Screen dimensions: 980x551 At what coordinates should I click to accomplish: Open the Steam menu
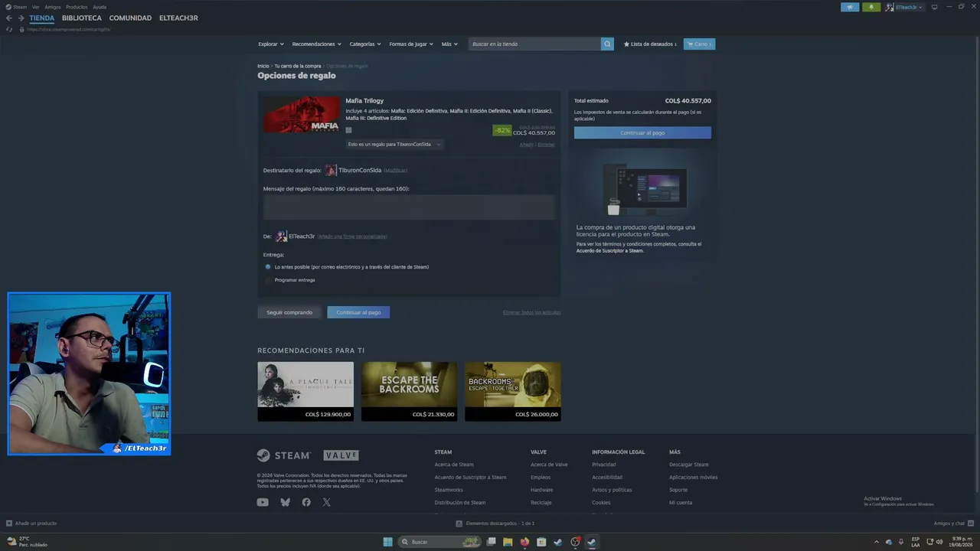(17, 7)
